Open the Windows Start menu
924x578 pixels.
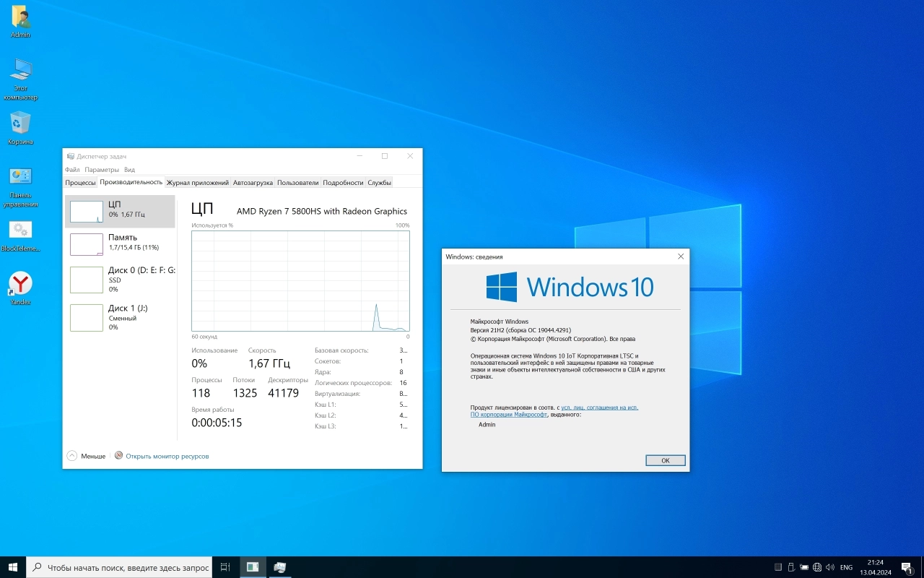pyautogui.click(x=13, y=567)
